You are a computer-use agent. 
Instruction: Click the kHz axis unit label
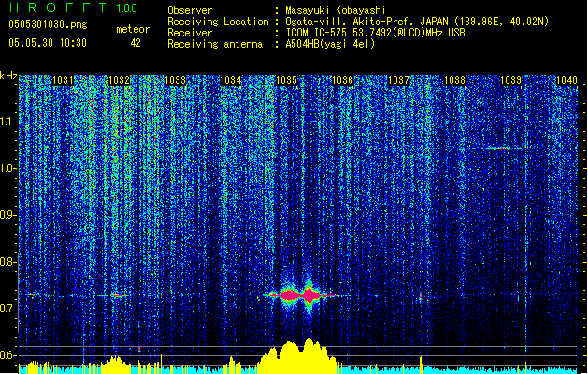(x=8, y=76)
